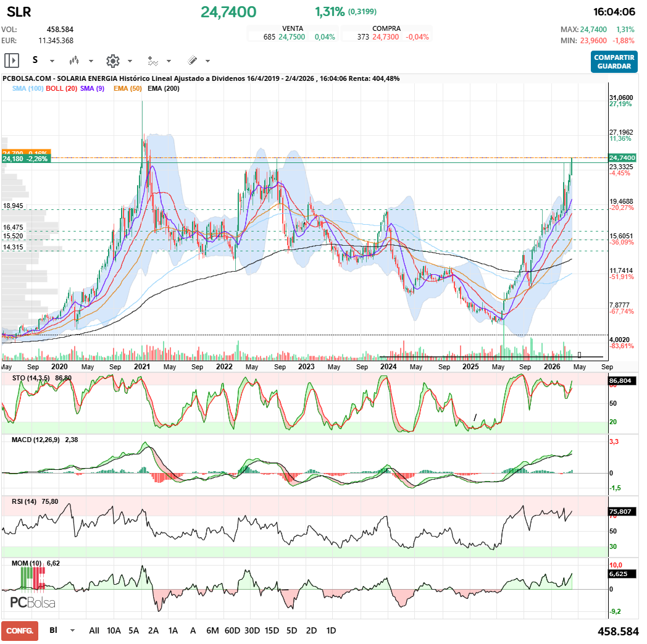Click the VOL value 458.584 in header

tap(61, 29)
